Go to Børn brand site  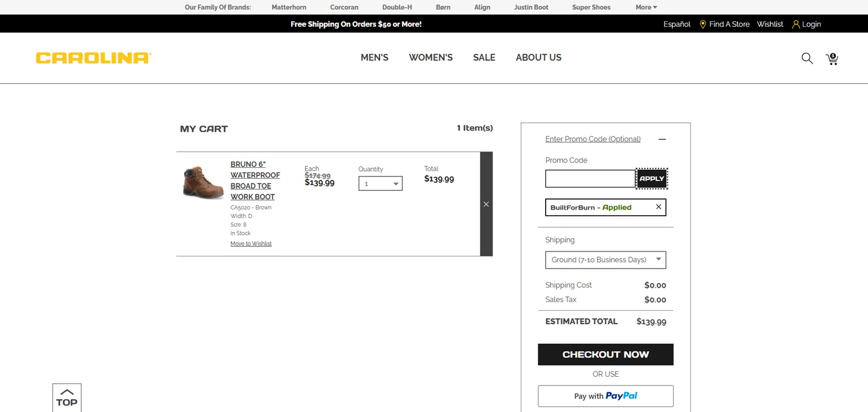click(443, 8)
